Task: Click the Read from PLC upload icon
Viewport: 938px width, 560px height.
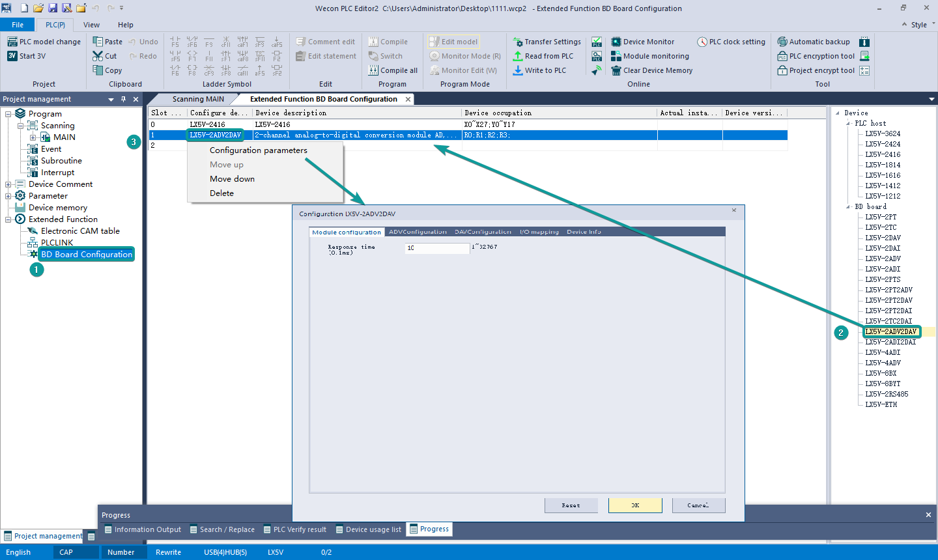Action: coord(518,56)
